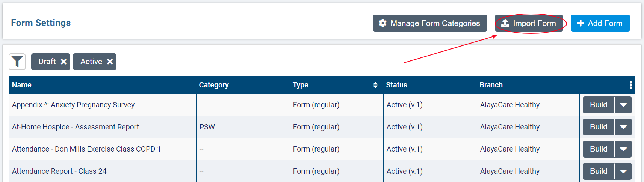Viewport: 644px width, 182px height.
Task: Select the At-Home Hospice Assessment Report row name
Action: (75, 127)
